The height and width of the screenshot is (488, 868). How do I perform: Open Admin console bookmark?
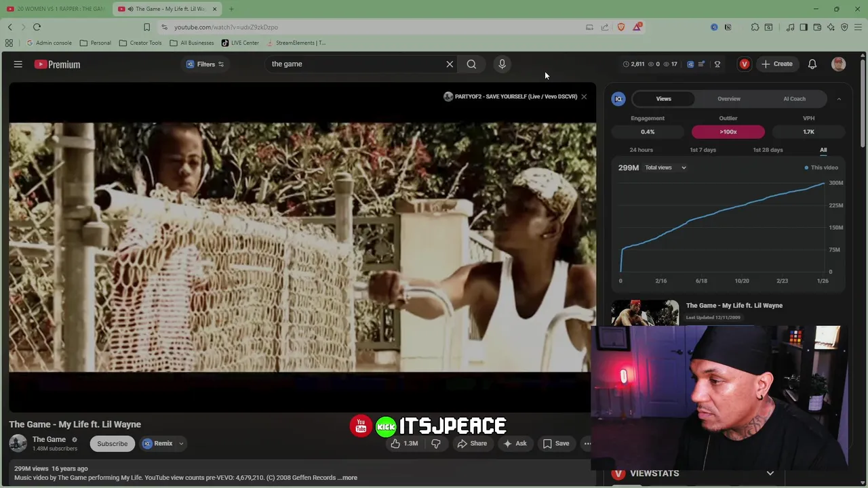49,43
